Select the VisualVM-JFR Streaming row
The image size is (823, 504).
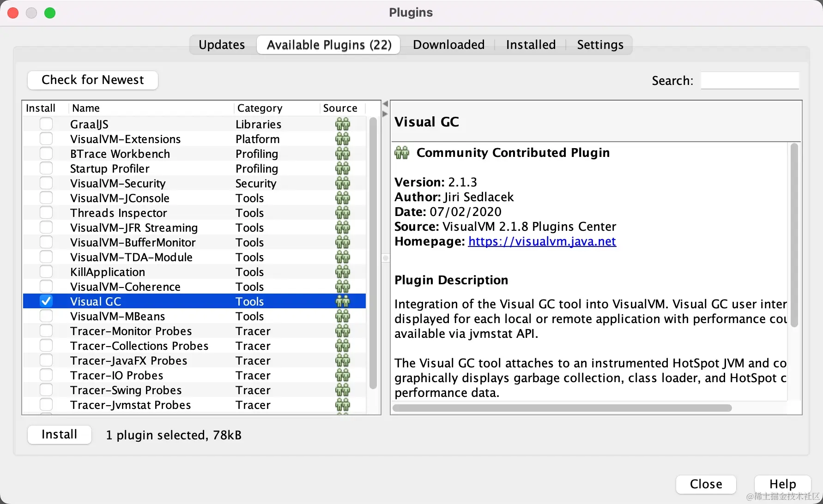click(x=194, y=228)
